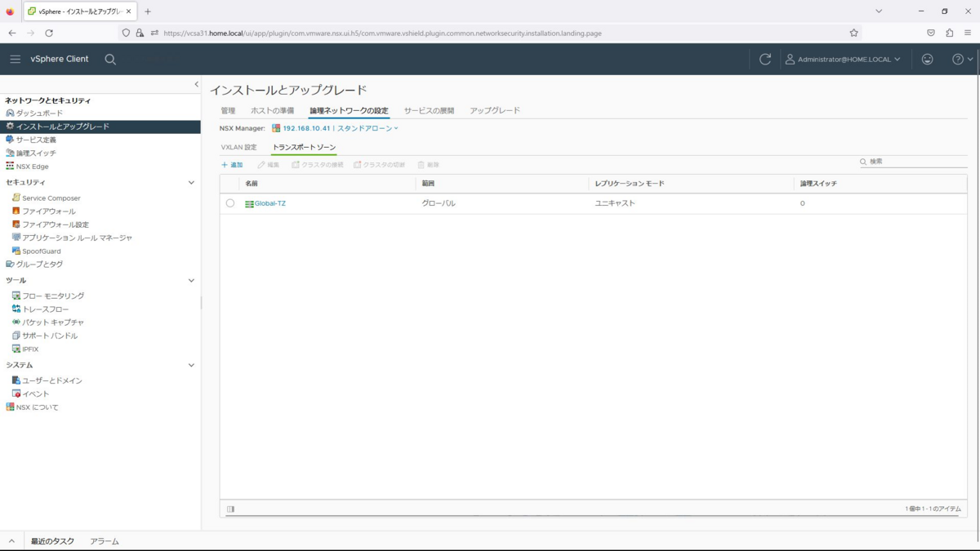The width and height of the screenshot is (980, 551).
Task: Open Service Composer
Action: tap(51, 198)
